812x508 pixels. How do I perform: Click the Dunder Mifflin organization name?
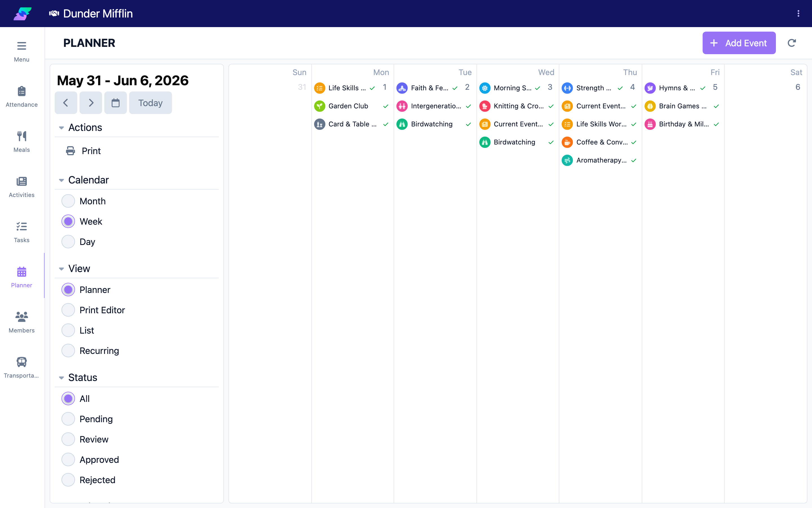click(98, 14)
